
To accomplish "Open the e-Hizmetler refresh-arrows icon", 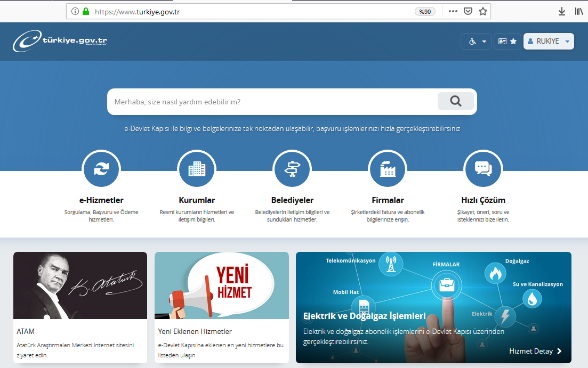I will tap(101, 169).
